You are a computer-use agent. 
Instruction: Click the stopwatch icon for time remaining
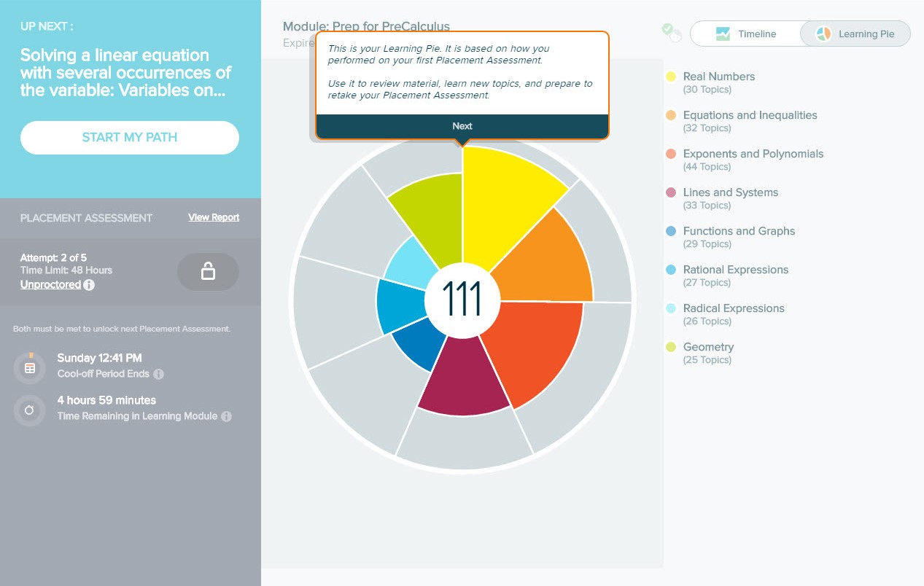(29, 410)
